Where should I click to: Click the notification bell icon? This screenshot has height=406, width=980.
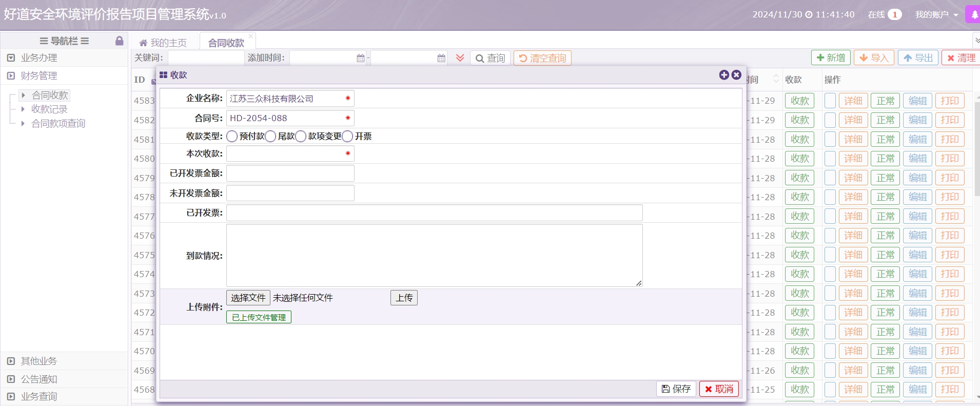pyautogui.click(x=973, y=15)
